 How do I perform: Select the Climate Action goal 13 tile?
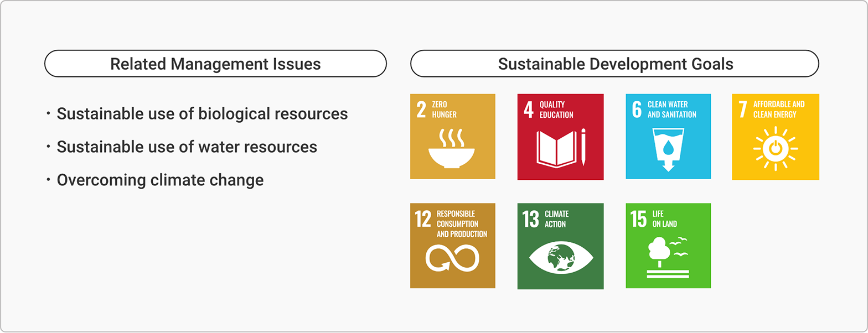560,246
